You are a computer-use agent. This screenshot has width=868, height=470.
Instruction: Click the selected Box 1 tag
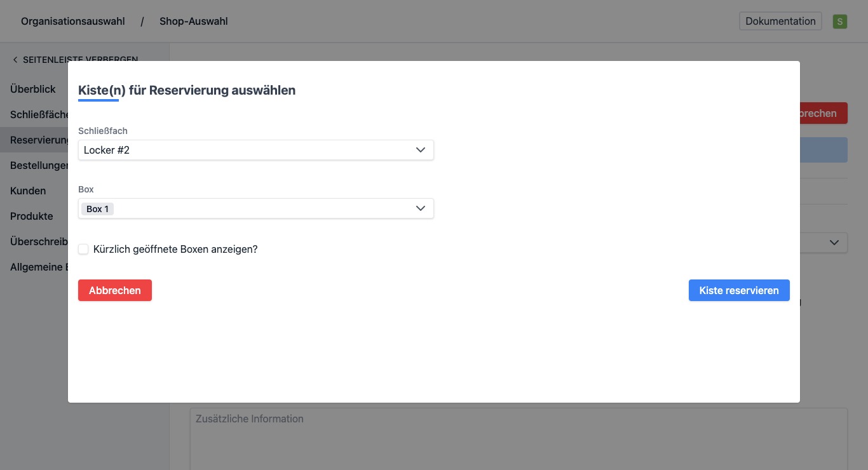pyautogui.click(x=97, y=209)
